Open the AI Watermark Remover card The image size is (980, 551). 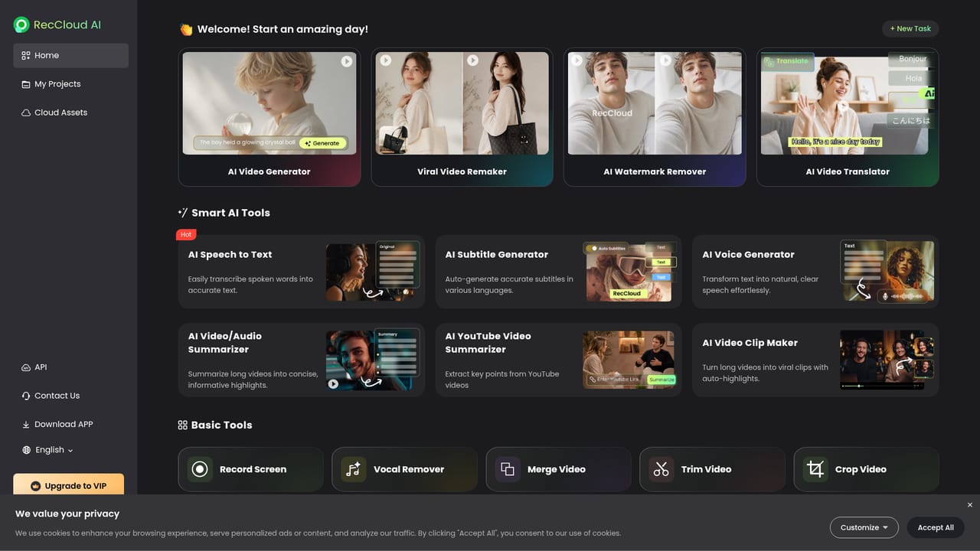[655, 117]
